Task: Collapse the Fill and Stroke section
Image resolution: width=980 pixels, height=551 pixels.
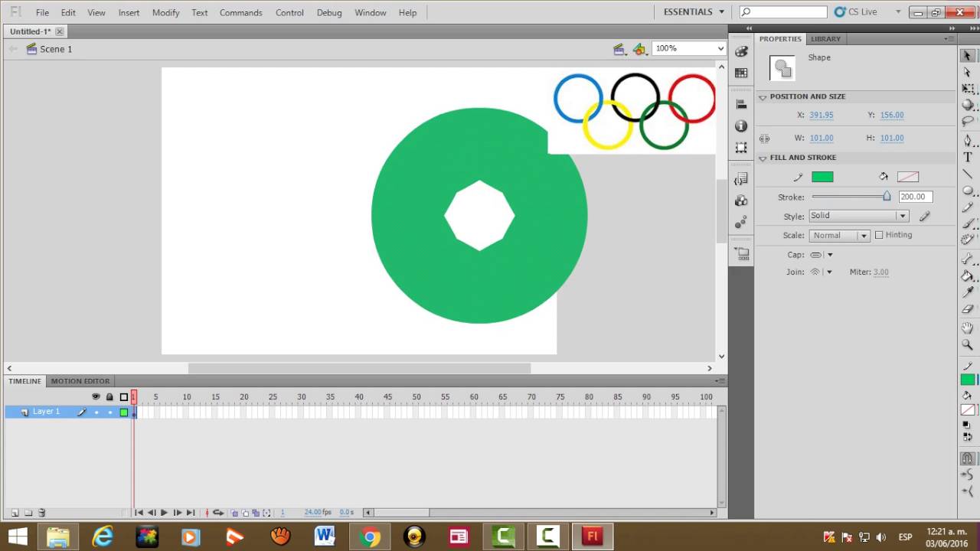Action: pyautogui.click(x=763, y=158)
